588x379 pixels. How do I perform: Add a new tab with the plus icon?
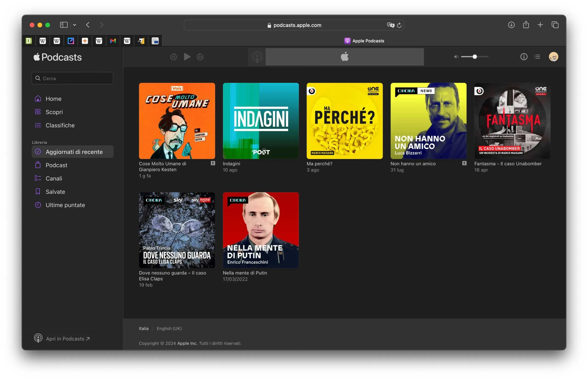coord(540,25)
